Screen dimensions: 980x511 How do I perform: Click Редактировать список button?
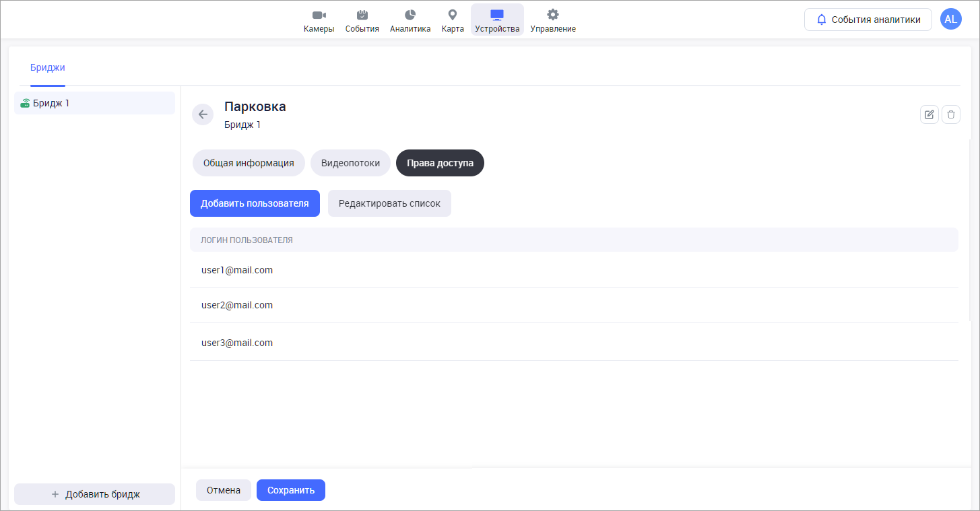(389, 203)
